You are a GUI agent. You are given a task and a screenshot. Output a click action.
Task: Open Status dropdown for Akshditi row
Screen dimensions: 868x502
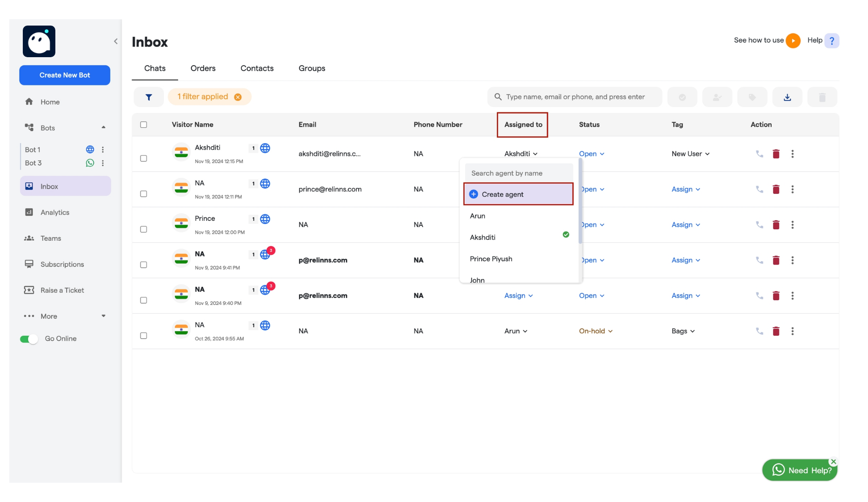592,154
